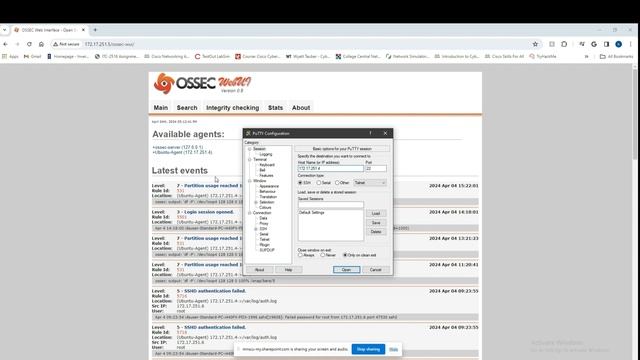640x360 pixels.
Task: Expand the SSH tree node
Action: coord(256,229)
